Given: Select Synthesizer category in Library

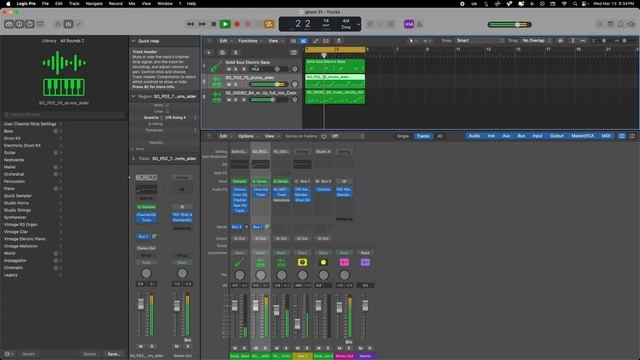Looking at the screenshot, I should [x=15, y=218].
